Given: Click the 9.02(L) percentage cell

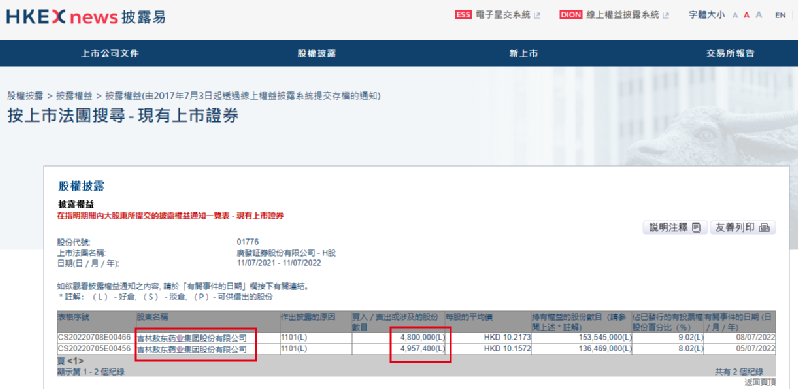Looking at the screenshot, I should click(690, 338).
